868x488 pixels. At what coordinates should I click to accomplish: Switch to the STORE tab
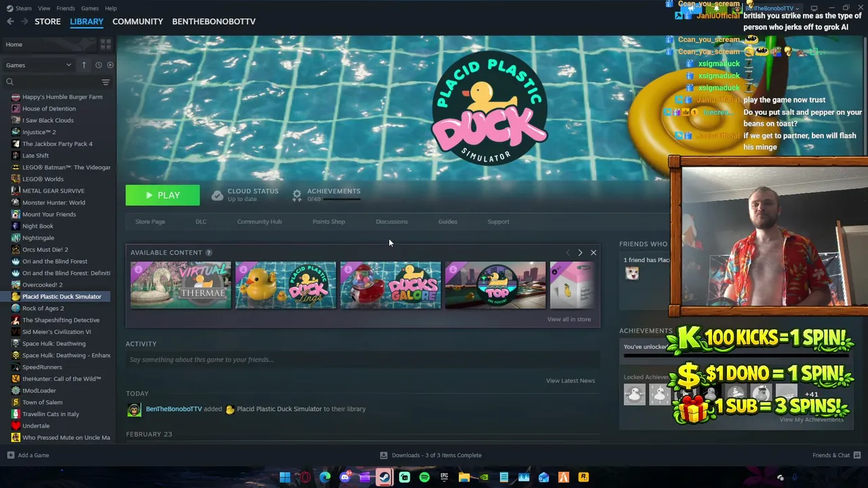(x=47, y=22)
